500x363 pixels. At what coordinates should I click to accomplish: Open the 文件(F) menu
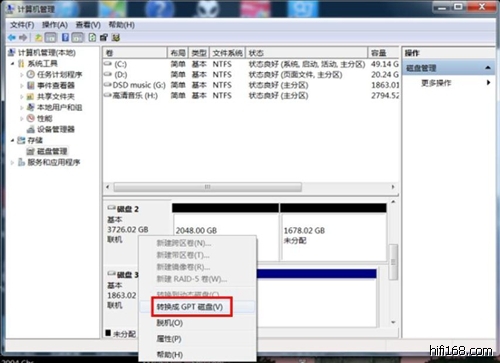pyautogui.click(x=22, y=25)
